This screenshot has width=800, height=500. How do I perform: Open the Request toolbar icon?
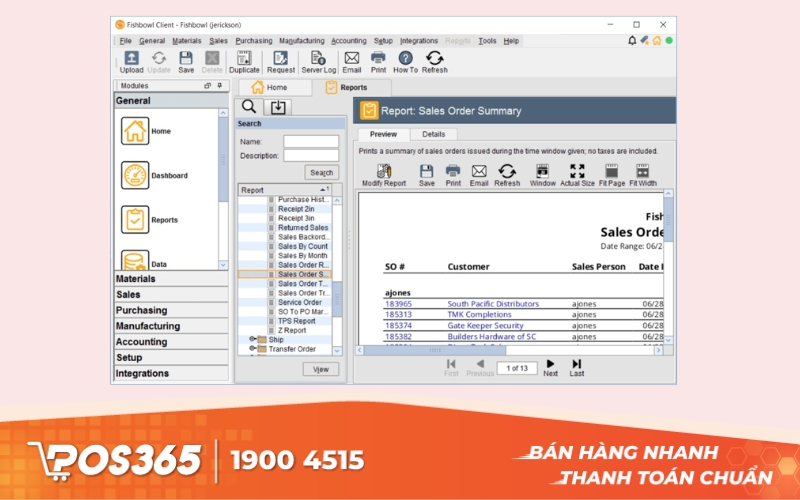coord(281,58)
